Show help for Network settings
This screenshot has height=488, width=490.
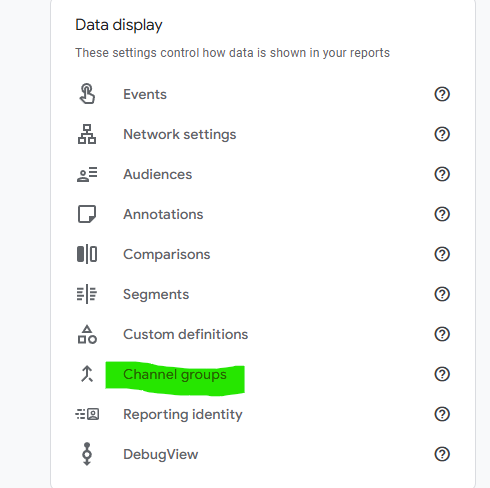442,134
